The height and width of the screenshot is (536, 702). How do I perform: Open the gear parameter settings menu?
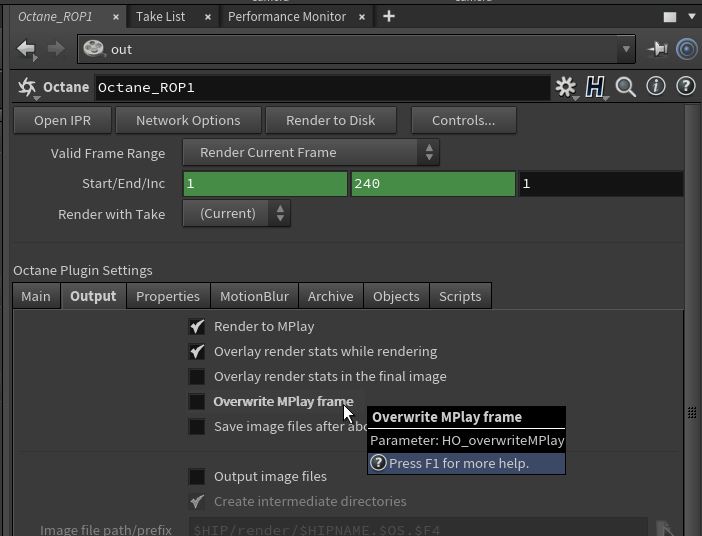(566, 87)
